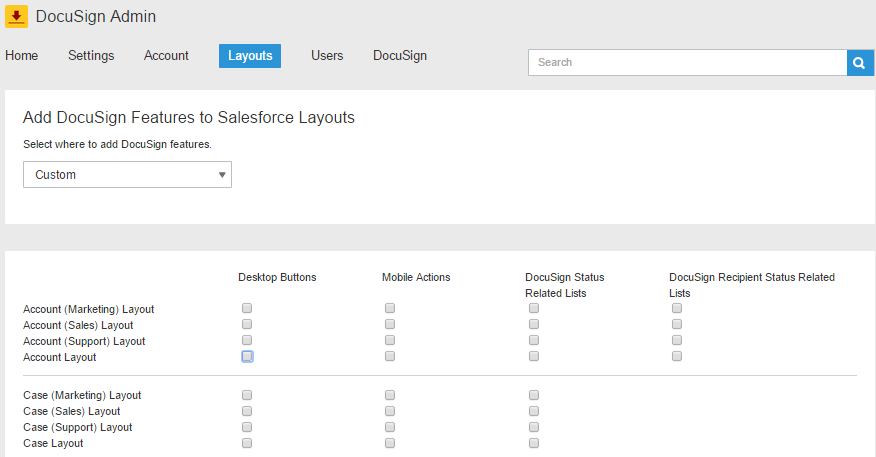The image size is (876, 457).
Task: Enable DocuSign Status Related Lists for Account (Sales) Layout
Action: pos(534,324)
